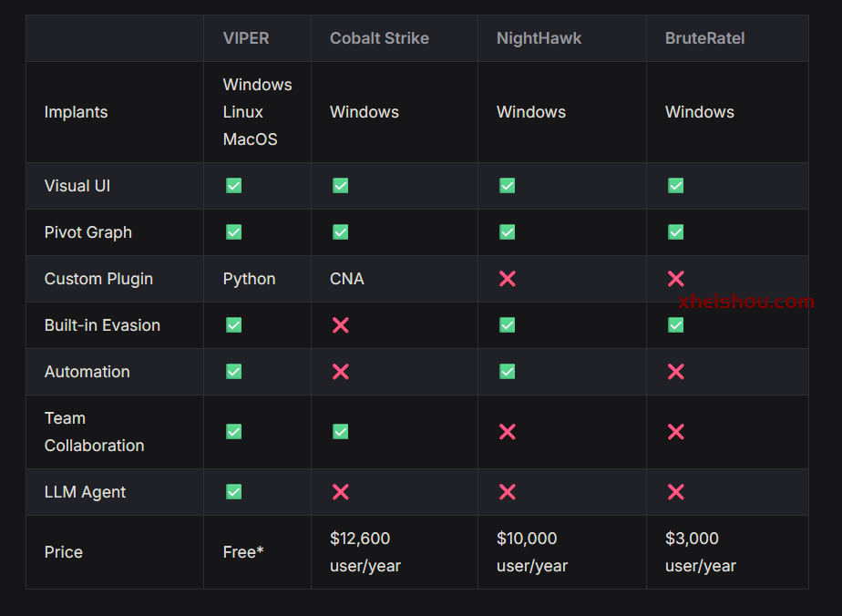
Task: Click NightHawk's Pivot Graph checkmark
Action: 508,232
